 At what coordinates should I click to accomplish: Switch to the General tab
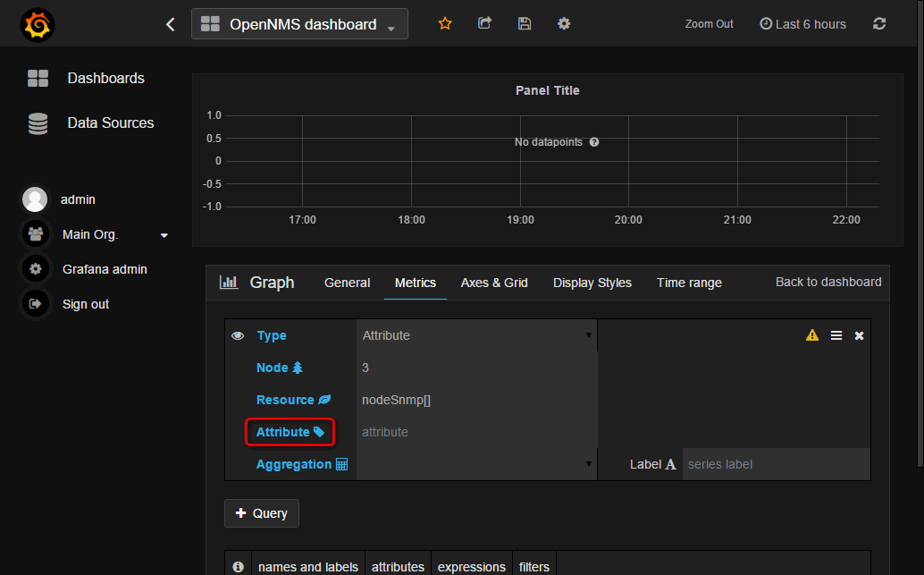[x=347, y=283]
